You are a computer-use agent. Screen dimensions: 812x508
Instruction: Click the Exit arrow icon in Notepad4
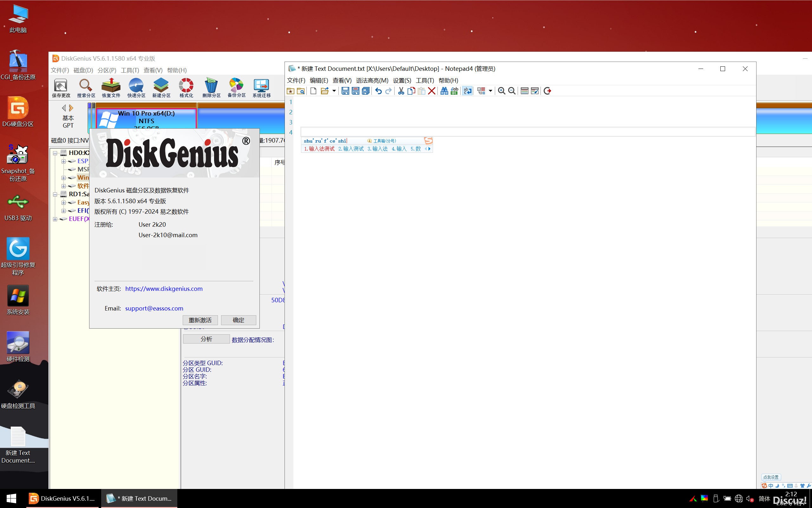click(547, 91)
